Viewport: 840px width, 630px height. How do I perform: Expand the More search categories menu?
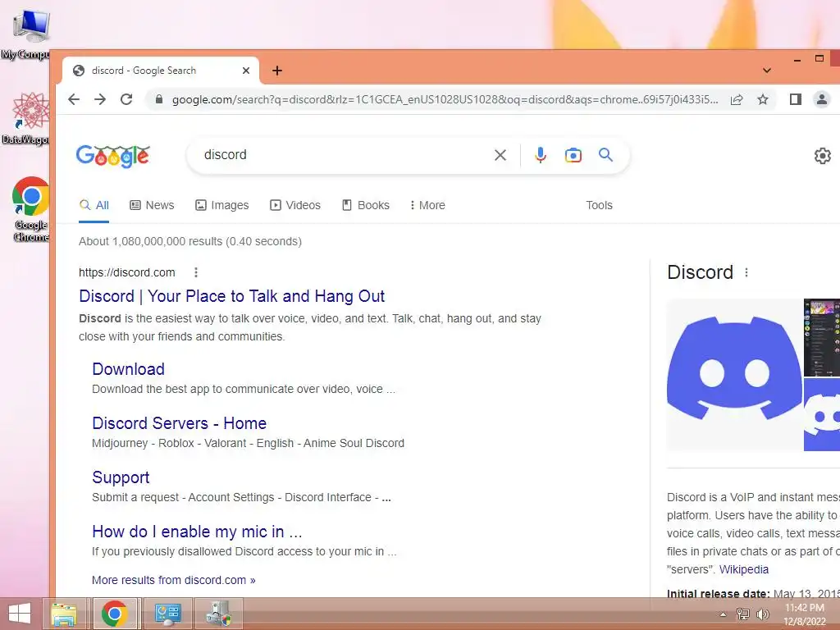pyautogui.click(x=427, y=205)
